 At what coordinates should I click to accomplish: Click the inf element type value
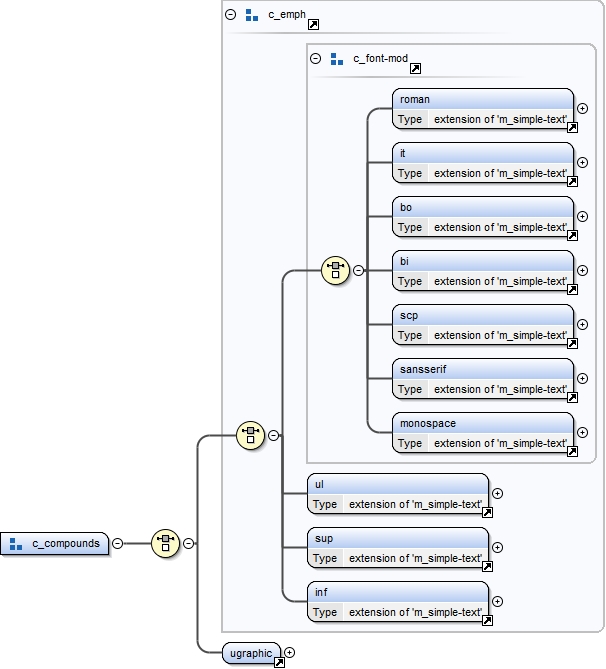click(415, 612)
